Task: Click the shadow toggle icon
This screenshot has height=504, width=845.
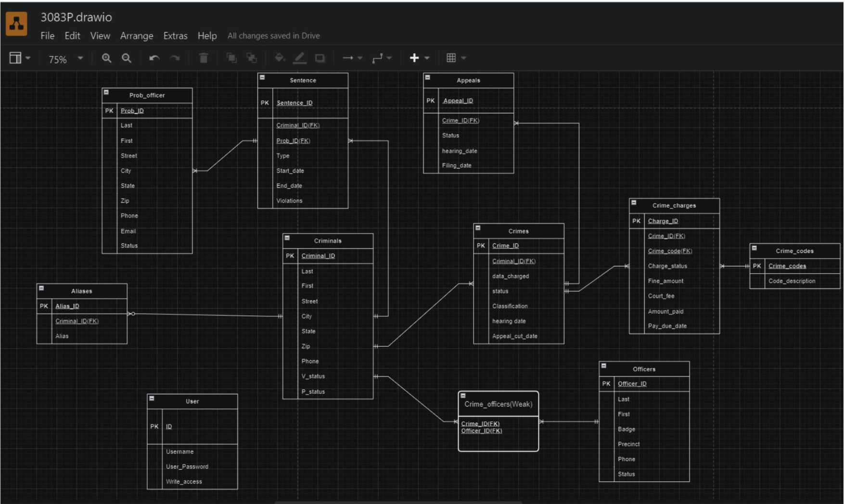Action: (320, 58)
